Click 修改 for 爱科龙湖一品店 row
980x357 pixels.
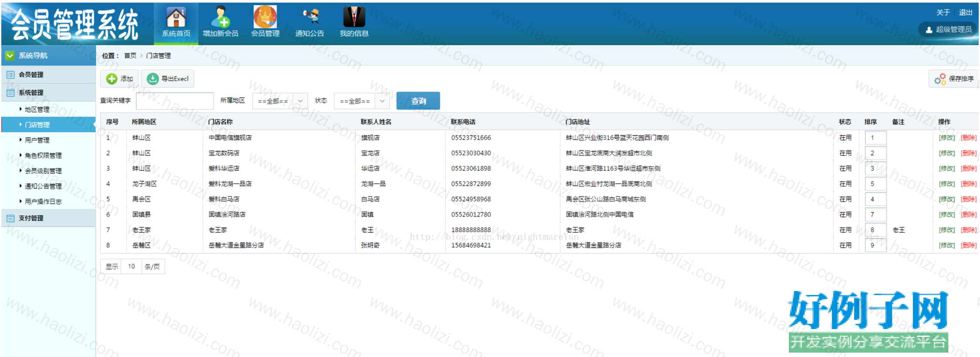(x=947, y=184)
